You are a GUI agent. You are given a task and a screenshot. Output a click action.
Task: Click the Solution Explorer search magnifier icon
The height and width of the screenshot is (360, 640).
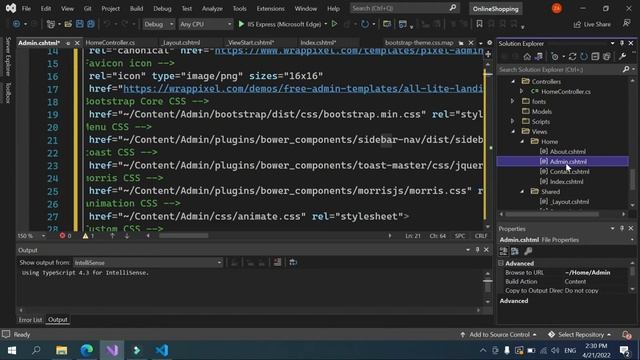pos(626,69)
